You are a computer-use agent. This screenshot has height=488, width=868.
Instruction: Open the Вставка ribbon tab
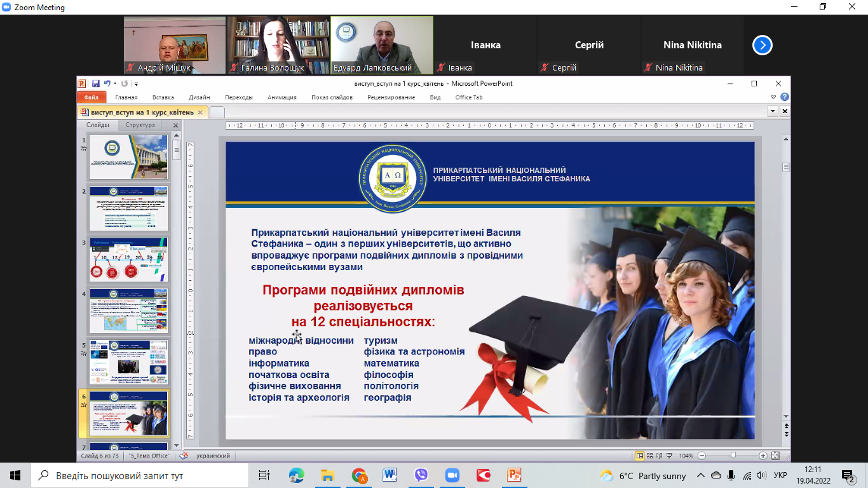point(163,97)
